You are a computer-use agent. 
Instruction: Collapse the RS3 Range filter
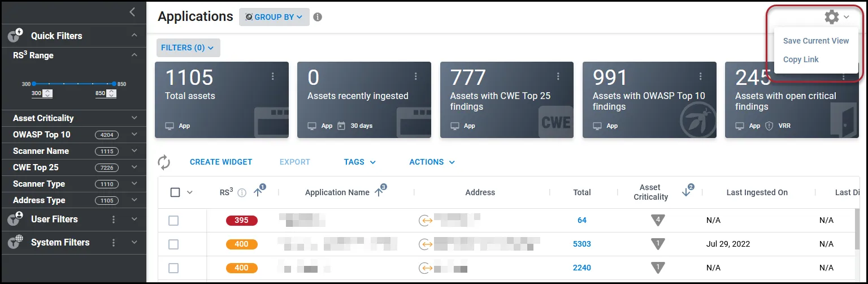pyautogui.click(x=134, y=55)
